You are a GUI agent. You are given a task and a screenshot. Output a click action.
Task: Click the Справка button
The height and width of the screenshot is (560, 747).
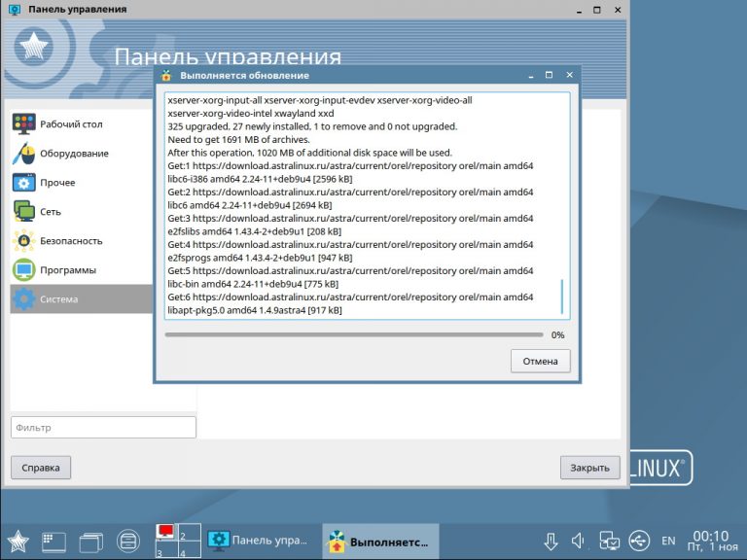pos(41,468)
